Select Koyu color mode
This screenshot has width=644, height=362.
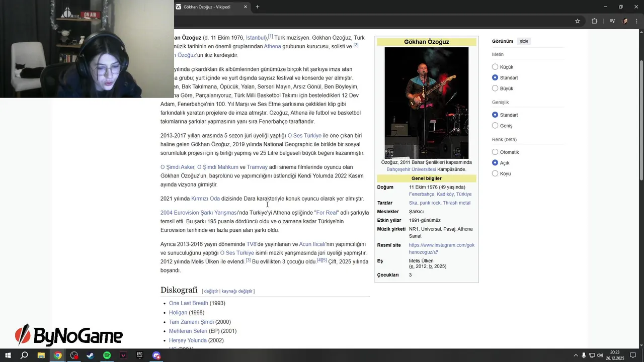pos(495,173)
